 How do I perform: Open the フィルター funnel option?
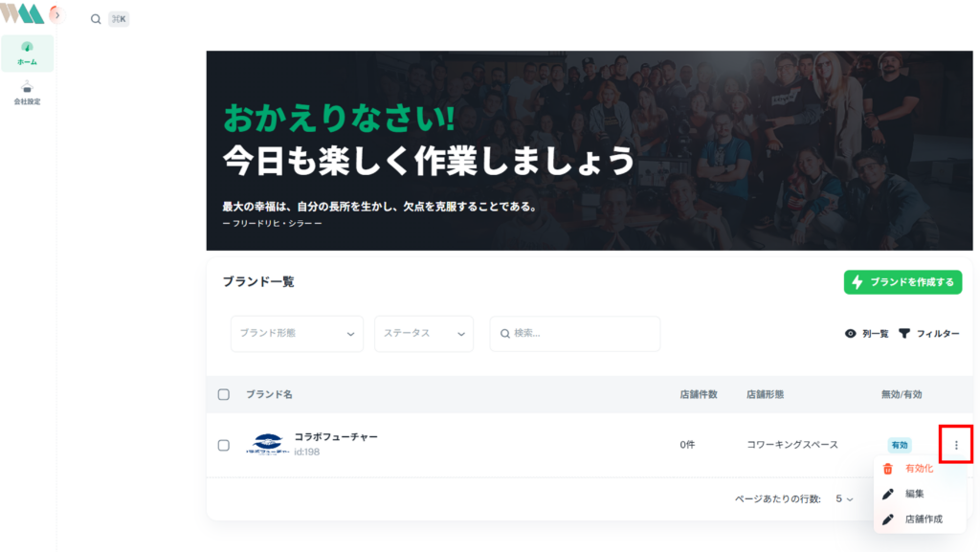tap(928, 334)
